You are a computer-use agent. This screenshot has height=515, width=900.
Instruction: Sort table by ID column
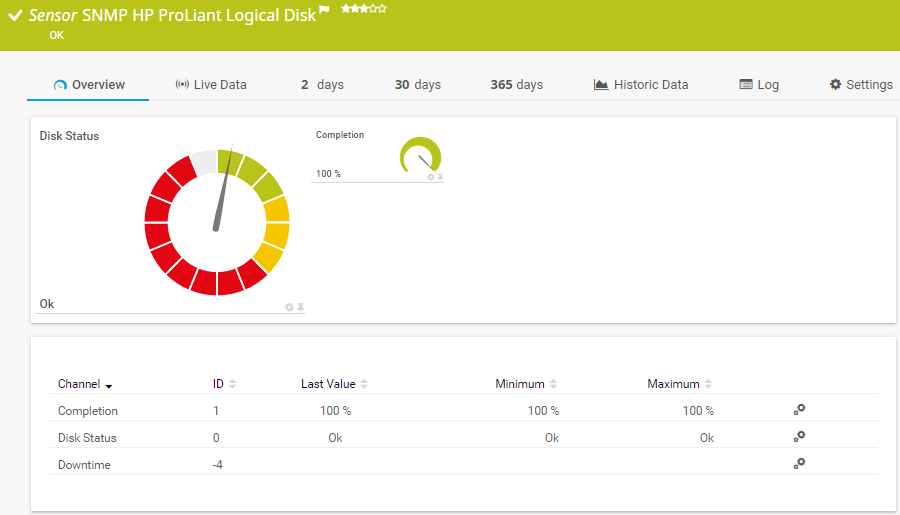[224, 384]
